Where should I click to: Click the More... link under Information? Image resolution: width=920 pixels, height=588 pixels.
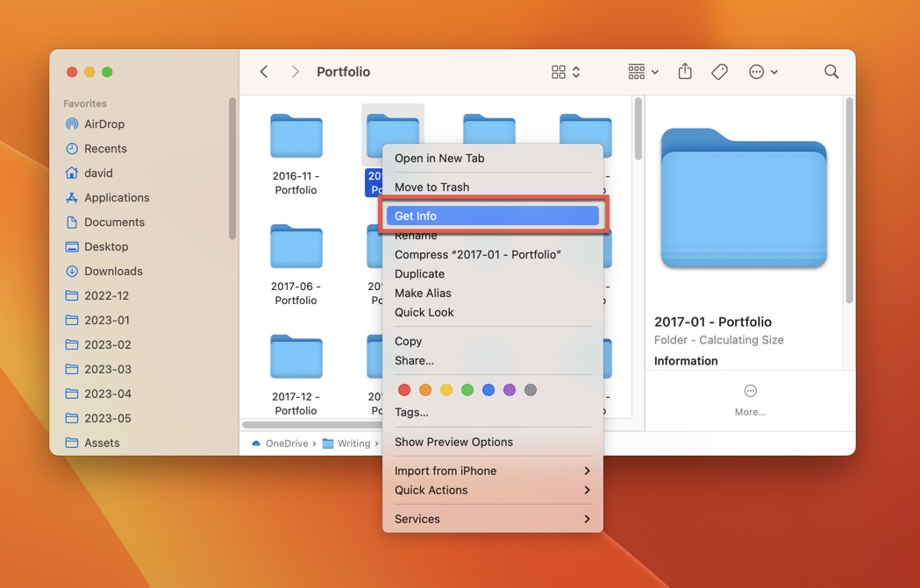pos(750,412)
